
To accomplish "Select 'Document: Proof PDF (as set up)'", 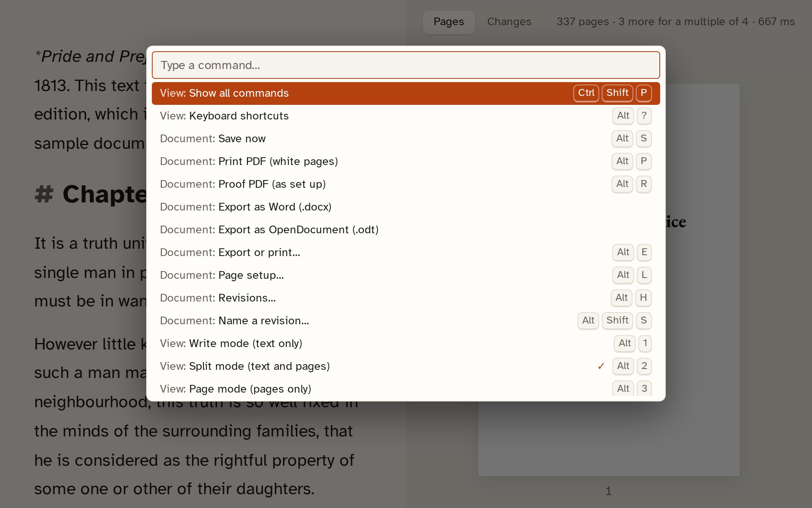I will click(406, 184).
